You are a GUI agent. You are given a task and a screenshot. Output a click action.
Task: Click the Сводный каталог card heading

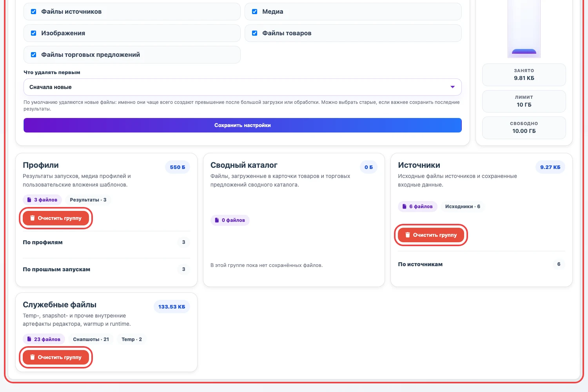244,165
